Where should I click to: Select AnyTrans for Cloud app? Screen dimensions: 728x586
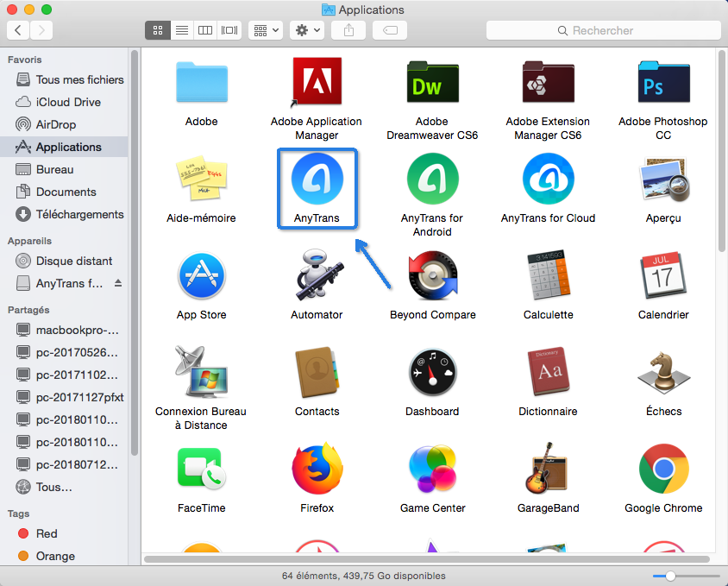point(548,179)
